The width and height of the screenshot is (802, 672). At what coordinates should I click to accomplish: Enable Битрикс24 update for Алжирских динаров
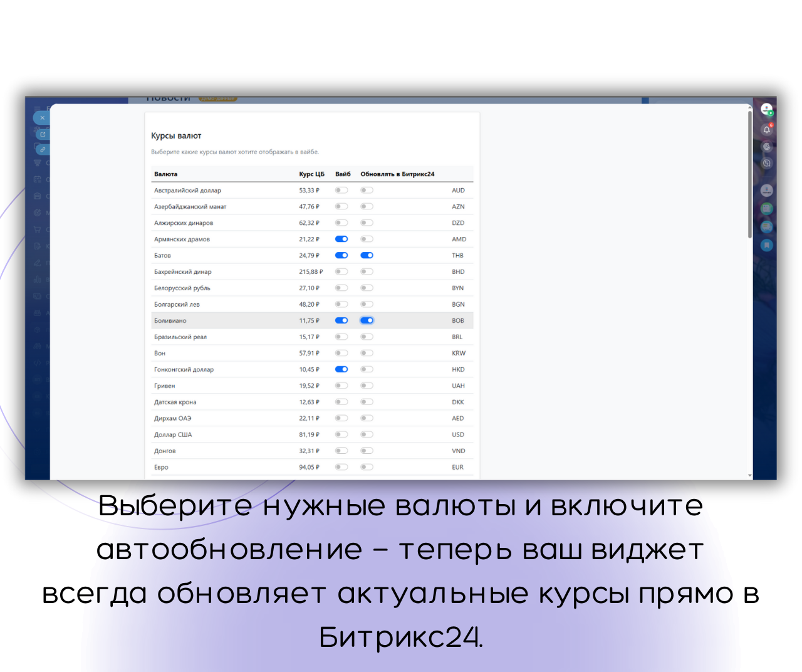[x=367, y=223]
